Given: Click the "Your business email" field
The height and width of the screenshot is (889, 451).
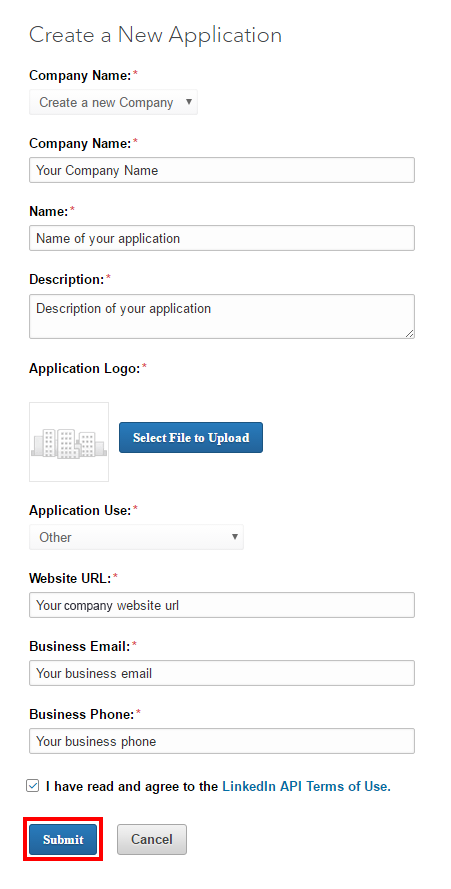Looking at the screenshot, I should click(222, 673).
